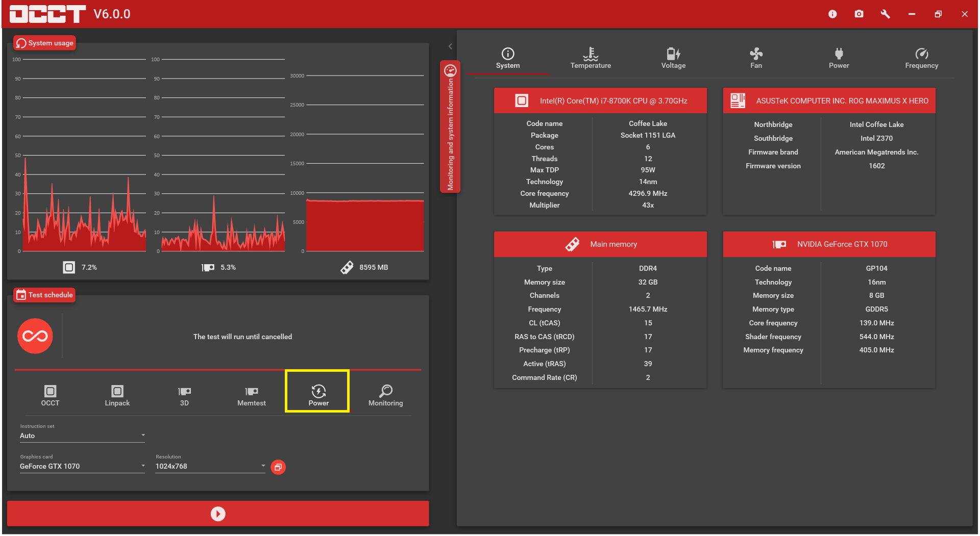The image size is (980, 536).
Task: Click the 5.3% GPU usage readout
Action: pos(228,267)
